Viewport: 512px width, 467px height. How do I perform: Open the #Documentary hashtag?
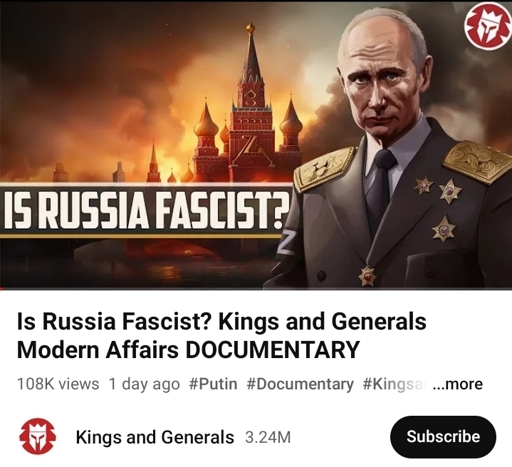300,384
